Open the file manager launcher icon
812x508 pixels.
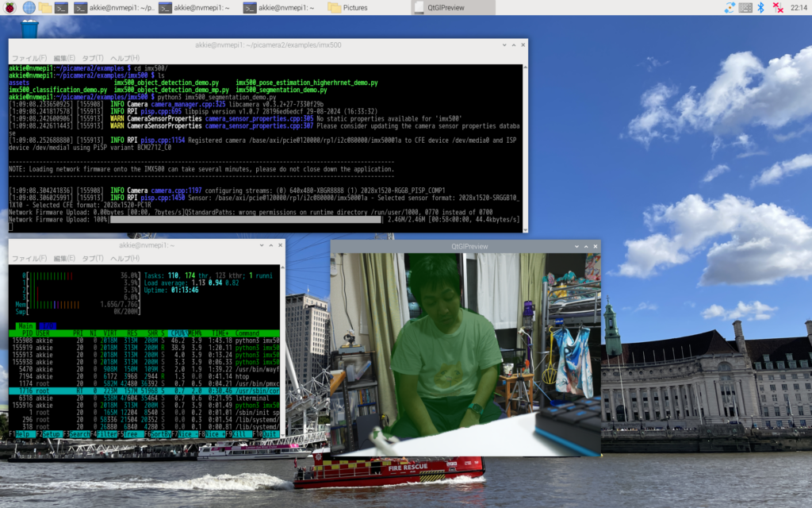pos(45,7)
